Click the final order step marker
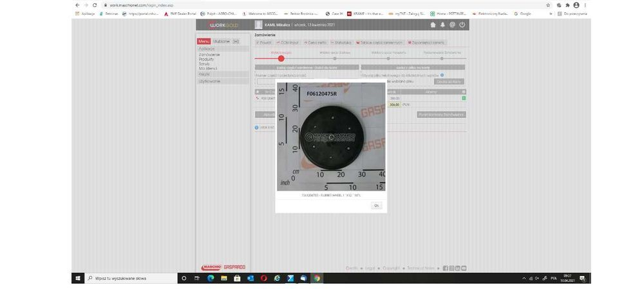Screen dimensions: 644x296 [x=442, y=59]
